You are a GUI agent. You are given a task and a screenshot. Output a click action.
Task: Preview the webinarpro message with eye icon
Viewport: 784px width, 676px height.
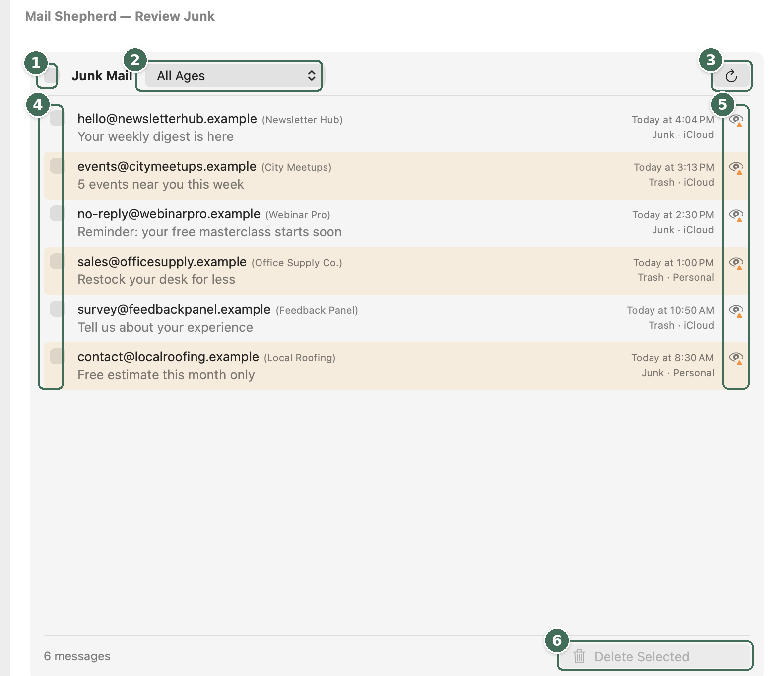[736, 215]
